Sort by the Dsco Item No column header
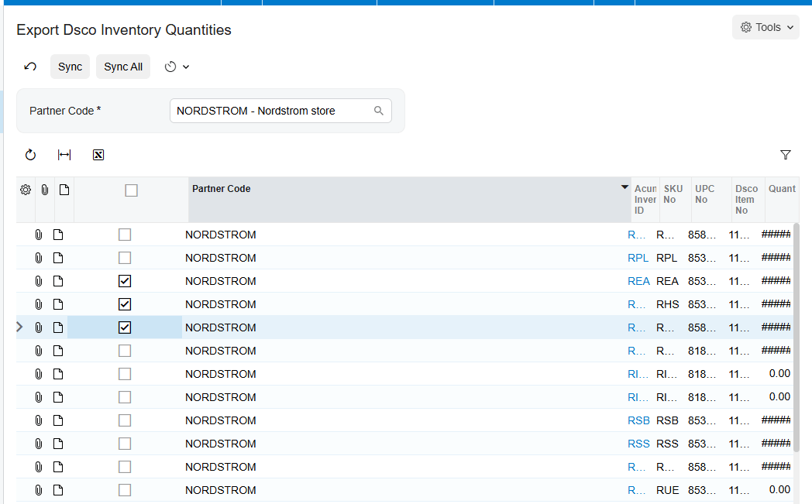Viewport: 812px width, 504px height. click(x=748, y=200)
